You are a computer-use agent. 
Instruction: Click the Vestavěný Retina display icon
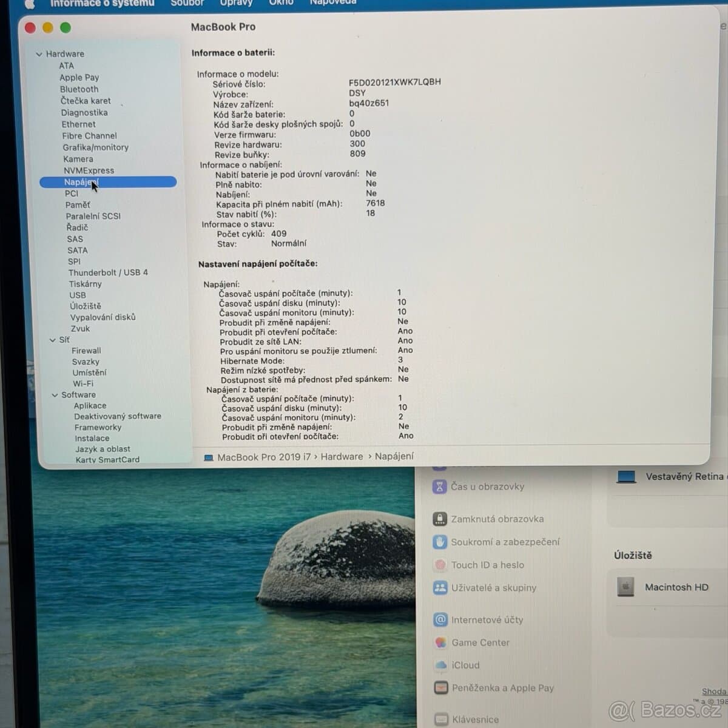pyautogui.click(x=625, y=477)
